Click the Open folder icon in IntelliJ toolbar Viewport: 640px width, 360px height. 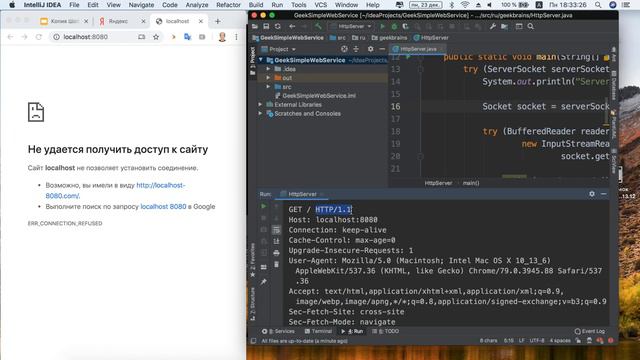[255, 27]
